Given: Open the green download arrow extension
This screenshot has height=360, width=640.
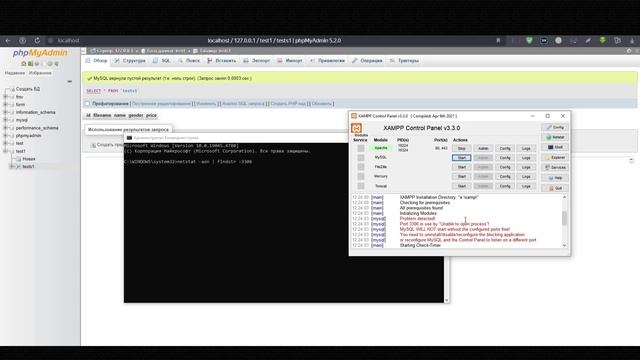Looking at the screenshot, I should tap(602, 40).
